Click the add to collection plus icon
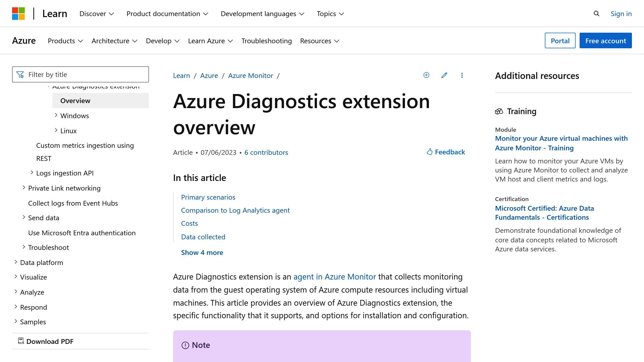Viewport: 644px width, 362px height. tap(426, 75)
